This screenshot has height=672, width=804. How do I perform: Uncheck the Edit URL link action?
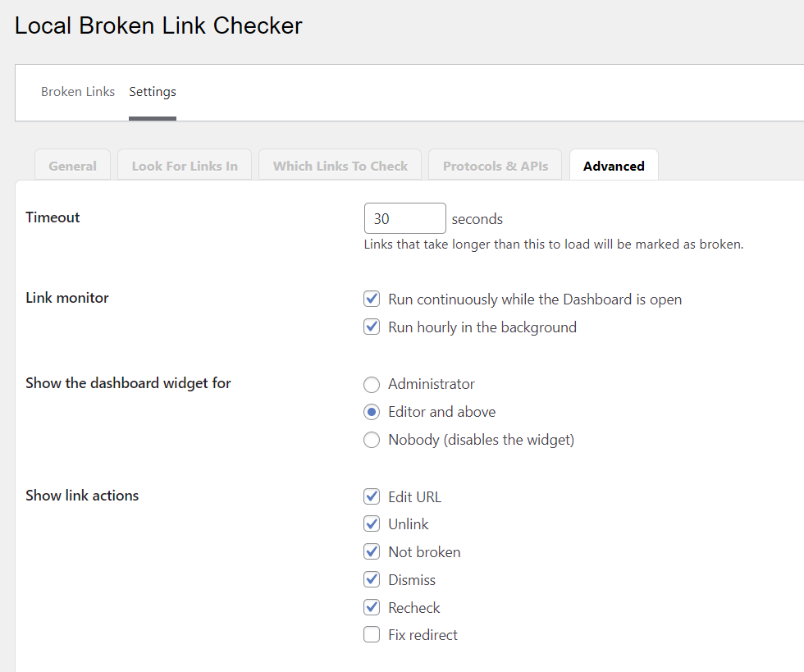(x=372, y=496)
